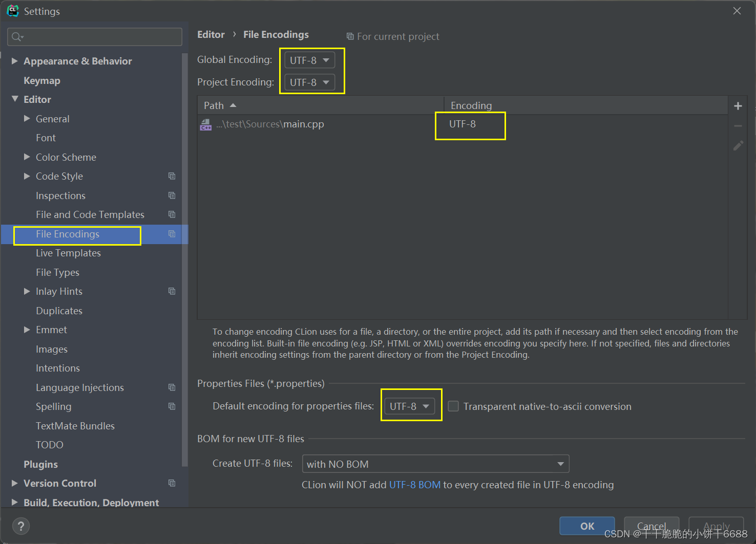The height and width of the screenshot is (544, 756).
Task: Expand the Color Scheme subsection
Action: 27,157
